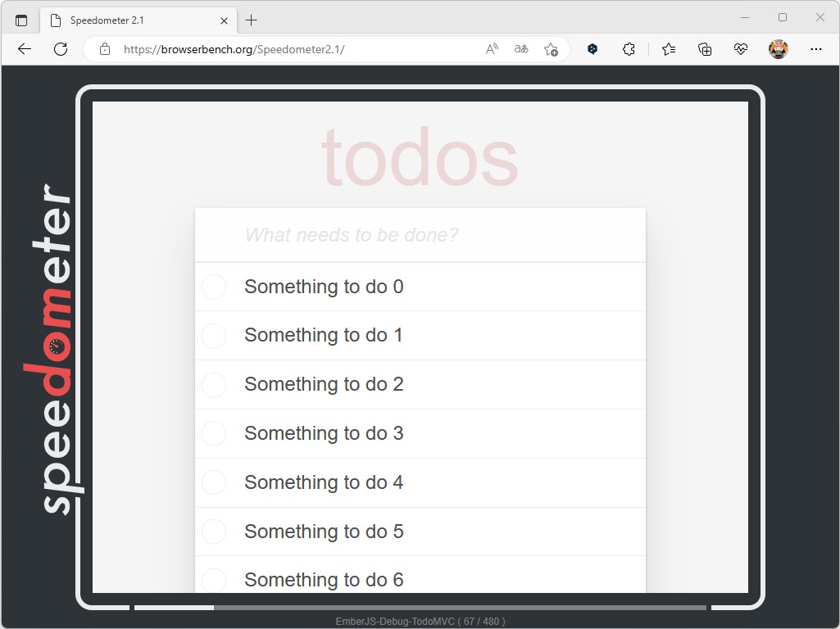Click the benchmark progress bar

tap(420, 608)
